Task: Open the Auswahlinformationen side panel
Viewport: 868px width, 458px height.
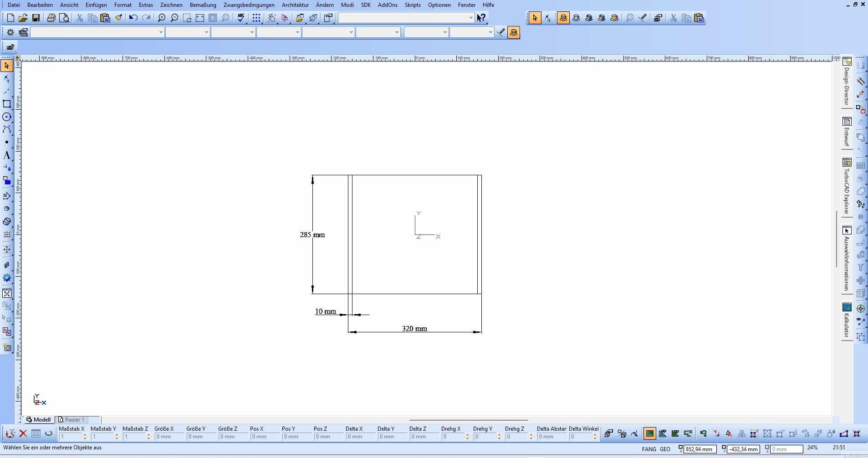Action: [847, 260]
